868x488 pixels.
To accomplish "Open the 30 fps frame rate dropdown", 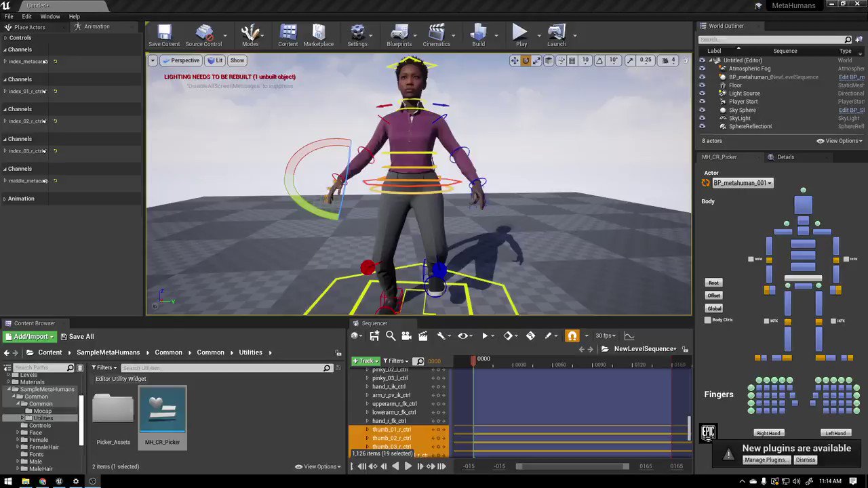I will (606, 335).
